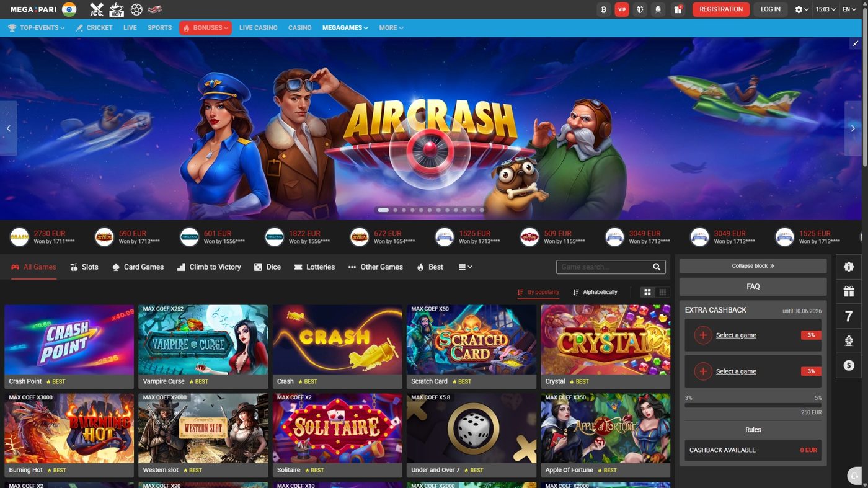
Task: Open the More navigation dropdown
Action: (x=391, y=28)
